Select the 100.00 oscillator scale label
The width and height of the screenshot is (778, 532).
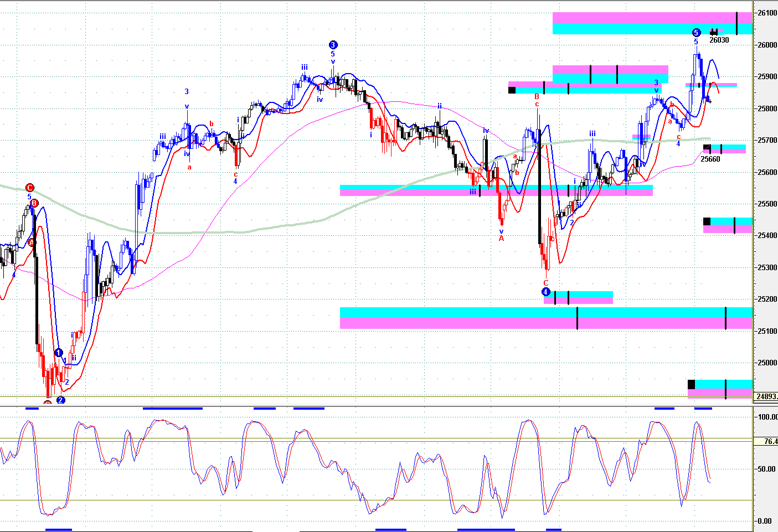coord(767,417)
